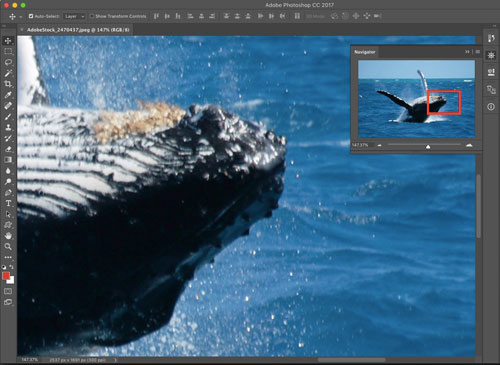Select the Magic Wand tool

point(8,73)
